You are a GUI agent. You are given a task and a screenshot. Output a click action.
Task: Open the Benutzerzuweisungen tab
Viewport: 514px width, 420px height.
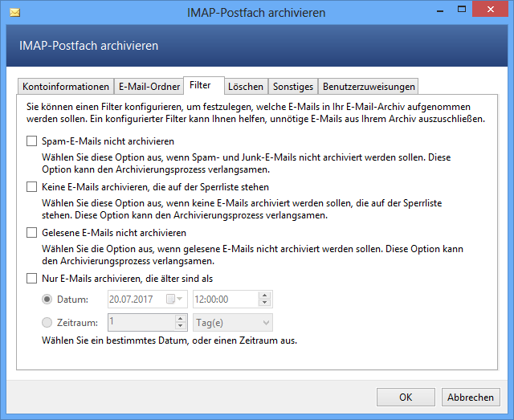coord(368,87)
